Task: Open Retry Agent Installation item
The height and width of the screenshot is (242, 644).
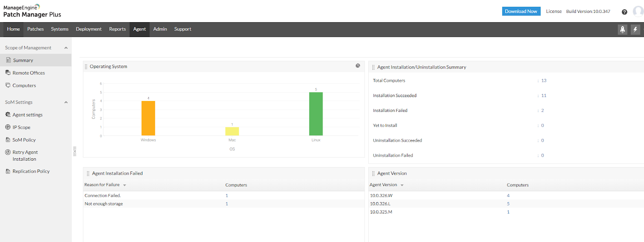Action: coord(25,155)
